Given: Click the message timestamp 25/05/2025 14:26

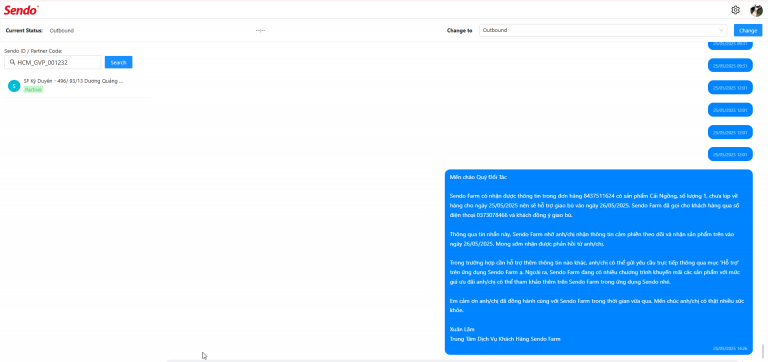Looking at the screenshot, I should pyautogui.click(x=730, y=349).
